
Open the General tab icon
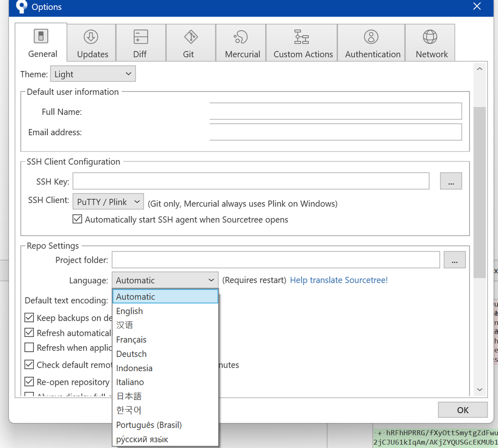[x=41, y=36]
